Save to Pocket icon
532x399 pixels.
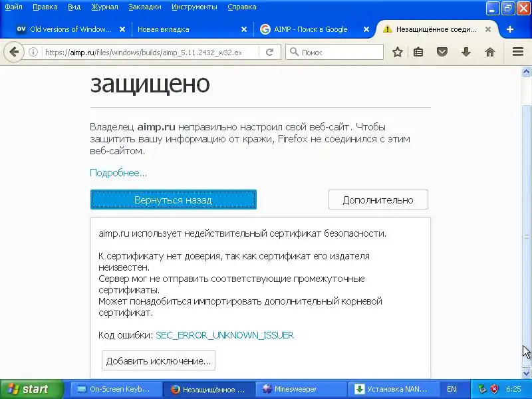[x=442, y=53]
